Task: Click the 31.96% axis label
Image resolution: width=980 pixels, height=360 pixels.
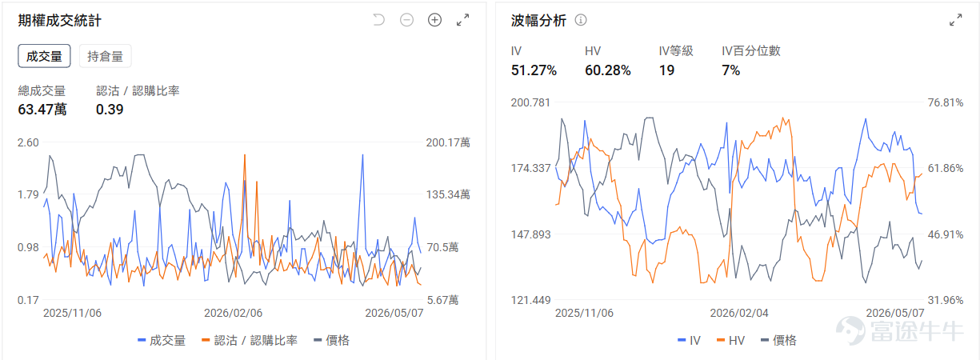Action: click(945, 300)
